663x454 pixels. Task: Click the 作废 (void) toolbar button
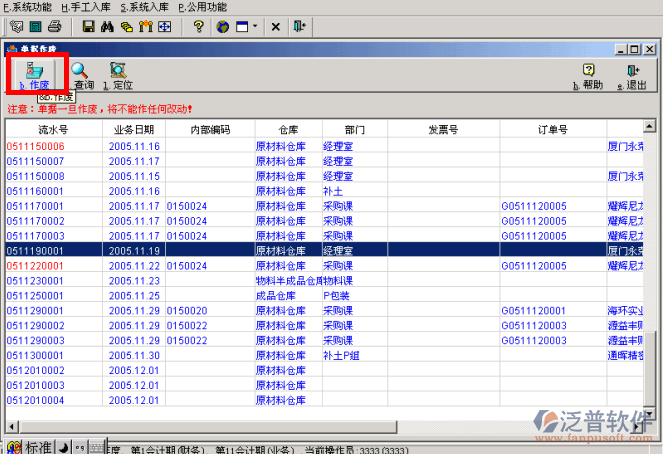click(35, 75)
